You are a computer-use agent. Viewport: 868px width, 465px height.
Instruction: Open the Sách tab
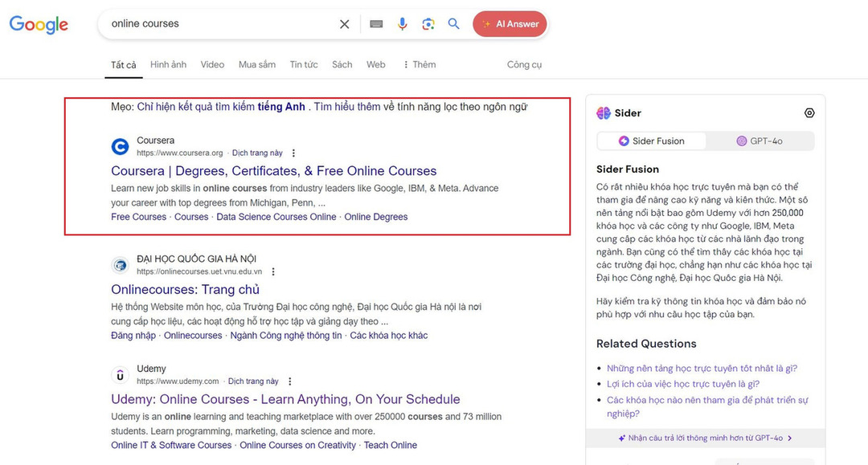coord(342,65)
